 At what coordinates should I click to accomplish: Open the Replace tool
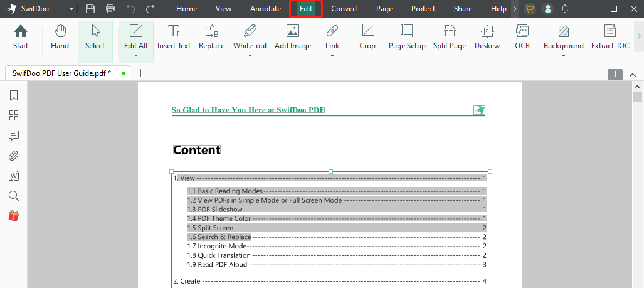click(x=211, y=37)
